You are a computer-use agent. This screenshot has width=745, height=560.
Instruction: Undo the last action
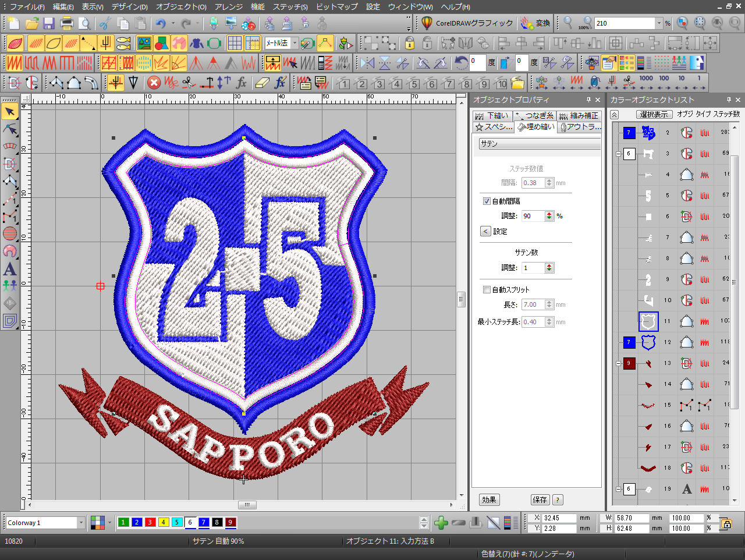pos(161,23)
